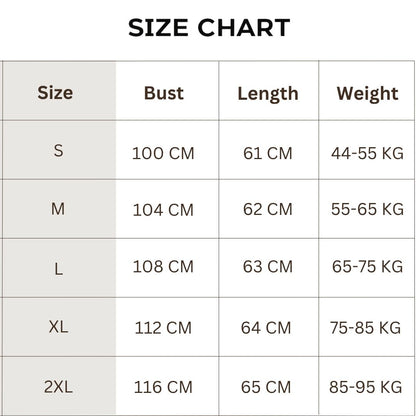
Task: Click the S size row label
Action: [58, 151]
